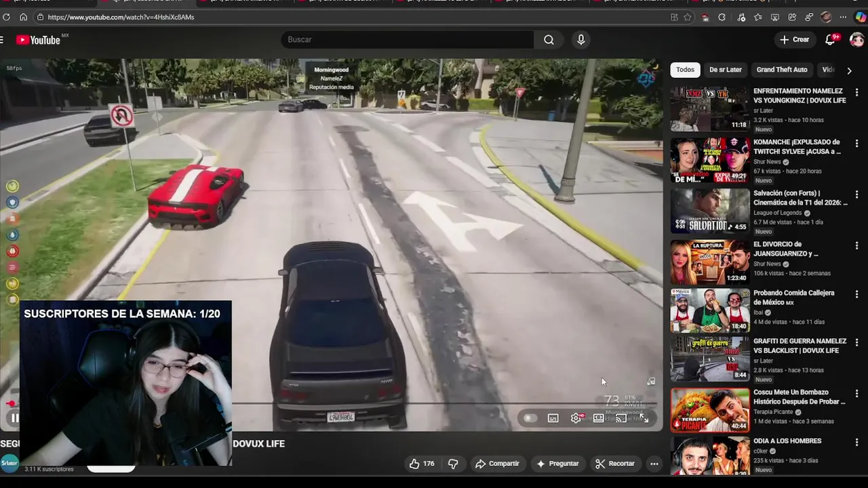Open options for Probando Comida Callejera video
Screen dimensions: 868x488
(x=856, y=294)
